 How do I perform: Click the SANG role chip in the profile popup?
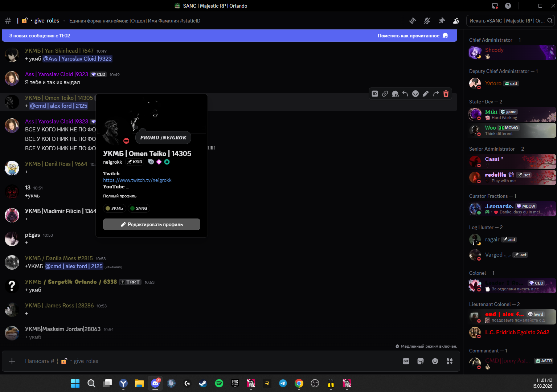click(x=139, y=208)
